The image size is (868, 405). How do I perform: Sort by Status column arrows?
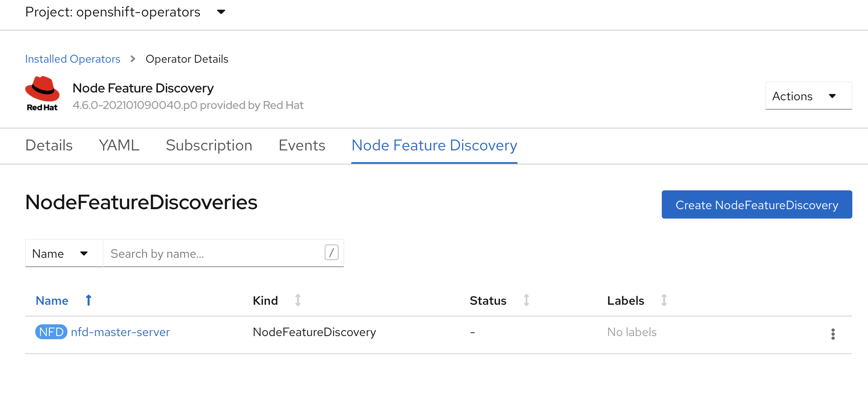(x=527, y=300)
